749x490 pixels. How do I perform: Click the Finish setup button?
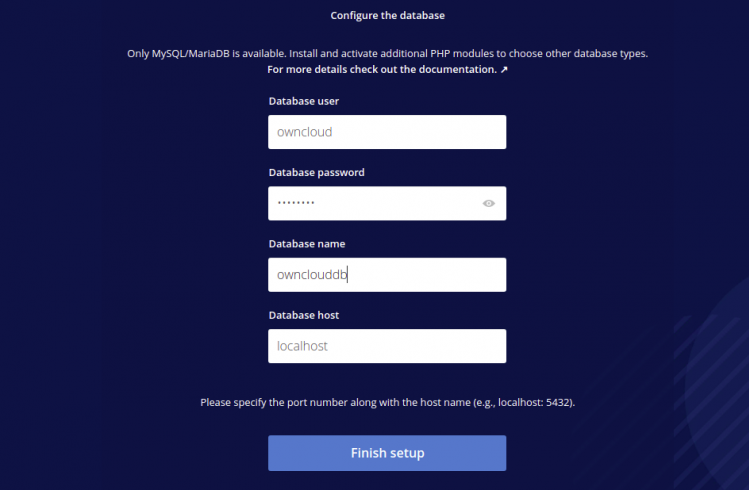coord(387,453)
